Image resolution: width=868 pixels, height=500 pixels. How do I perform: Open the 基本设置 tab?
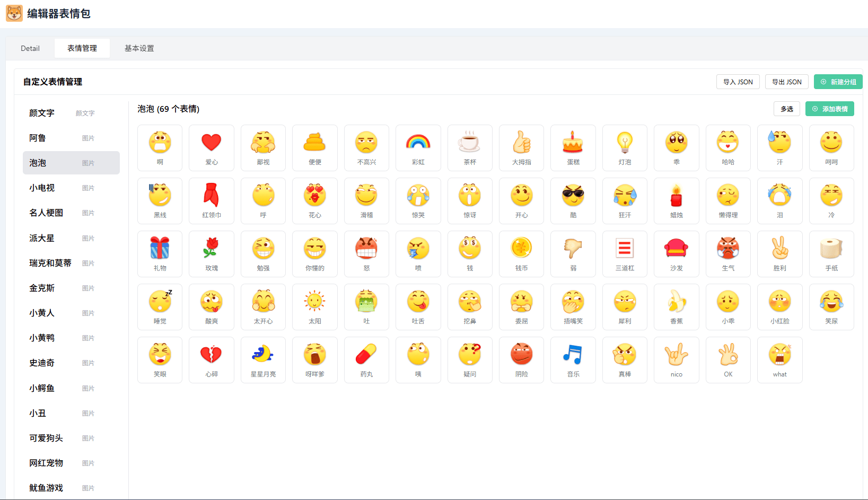139,48
